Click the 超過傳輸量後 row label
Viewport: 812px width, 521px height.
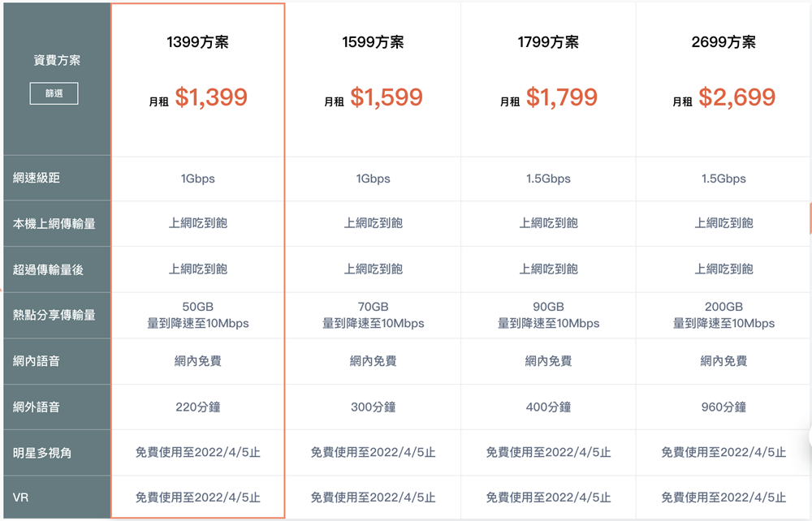pos(49,269)
